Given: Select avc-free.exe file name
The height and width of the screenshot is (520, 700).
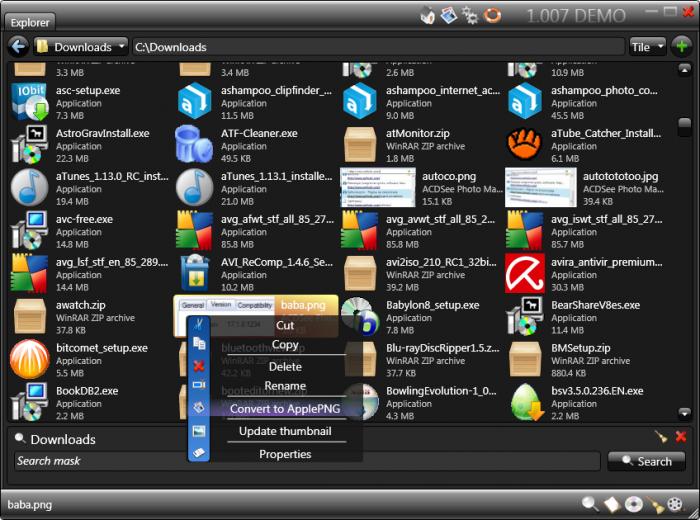Looking at the screenshot, I should [x=84, y=220].
